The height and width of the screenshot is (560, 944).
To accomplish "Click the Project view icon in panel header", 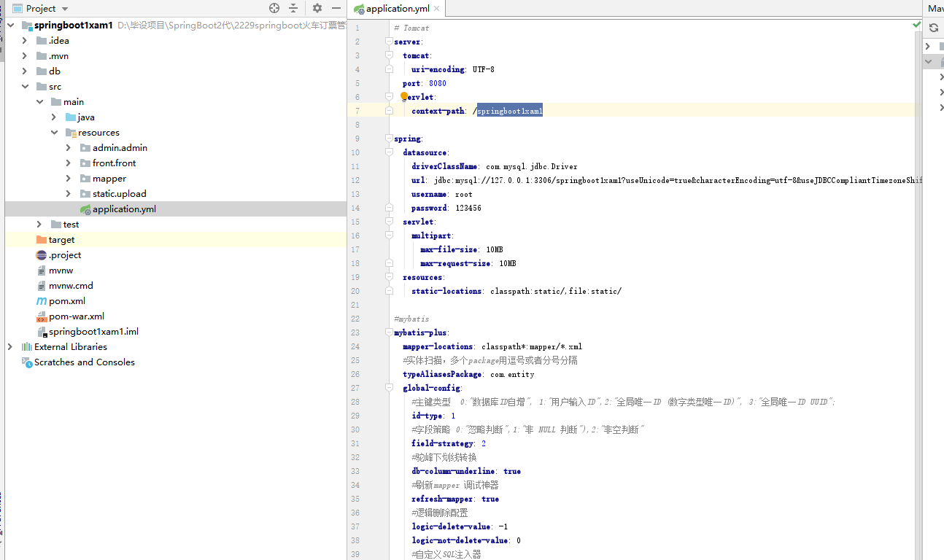I will tap(17, 9).
